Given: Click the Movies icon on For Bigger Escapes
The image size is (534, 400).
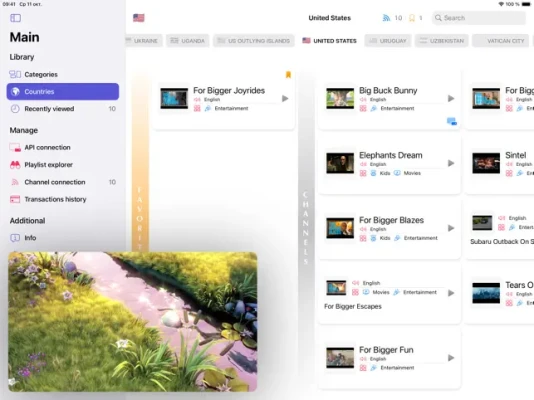Looking at the screenshot, I should (366, 292).
